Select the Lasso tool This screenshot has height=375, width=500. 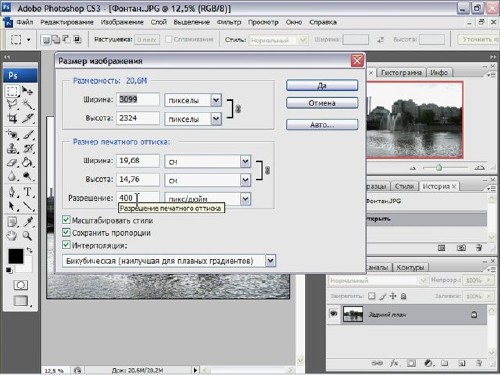click(12, 104)
